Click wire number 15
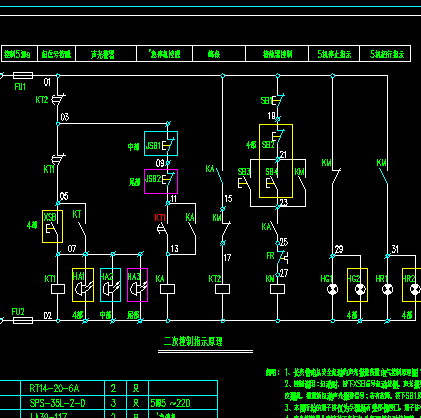421x418 pixels. tap(228, 199)
